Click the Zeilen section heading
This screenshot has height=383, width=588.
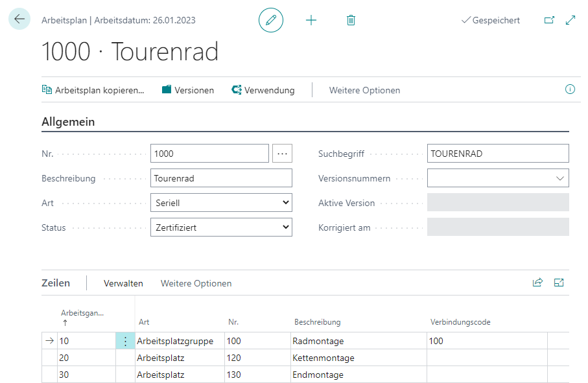pyautogui.click(x=56, y=283)
